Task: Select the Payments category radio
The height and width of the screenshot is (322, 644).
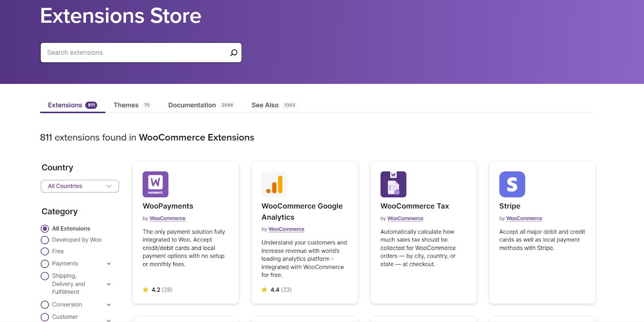Action: coord(45,264)
